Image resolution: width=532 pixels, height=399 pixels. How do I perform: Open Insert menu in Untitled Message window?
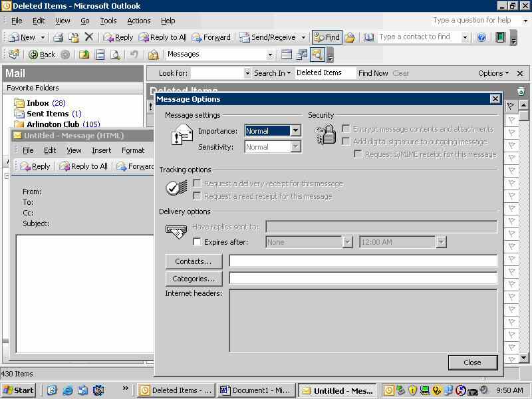click(102, 150)
